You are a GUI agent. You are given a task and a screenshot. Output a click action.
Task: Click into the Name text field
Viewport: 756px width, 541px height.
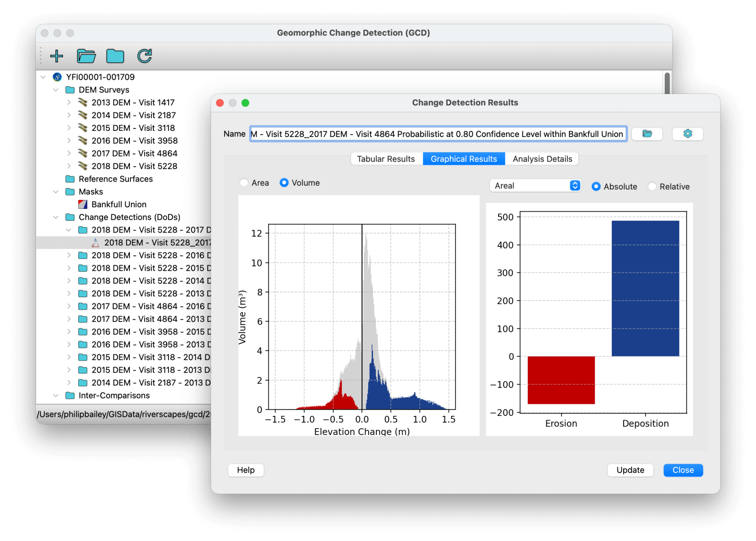[x=438, y=134]
